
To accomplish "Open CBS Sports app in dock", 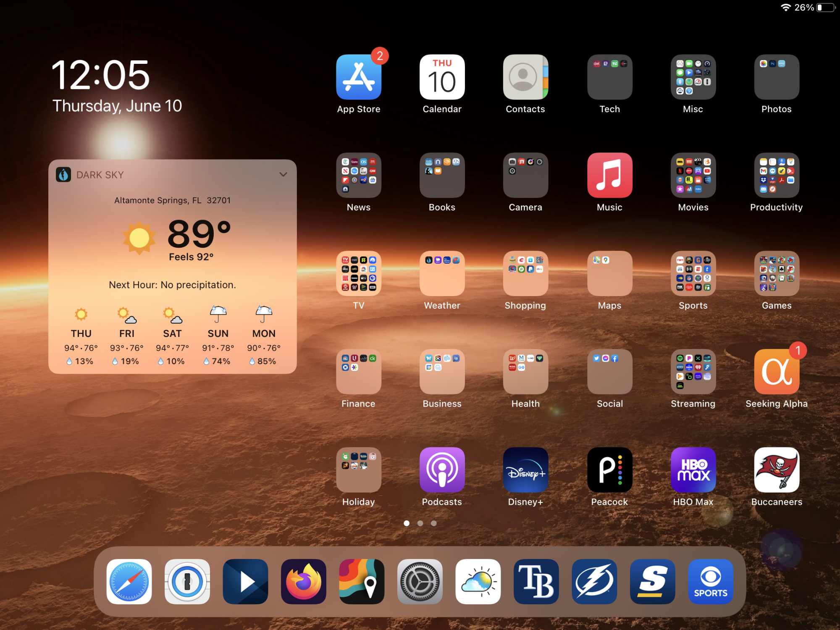I will [x=711, y=582].
